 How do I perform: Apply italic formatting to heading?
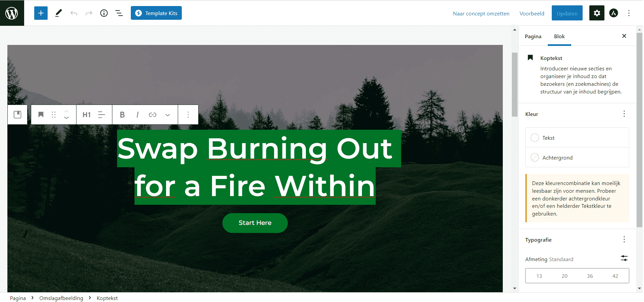138,115
